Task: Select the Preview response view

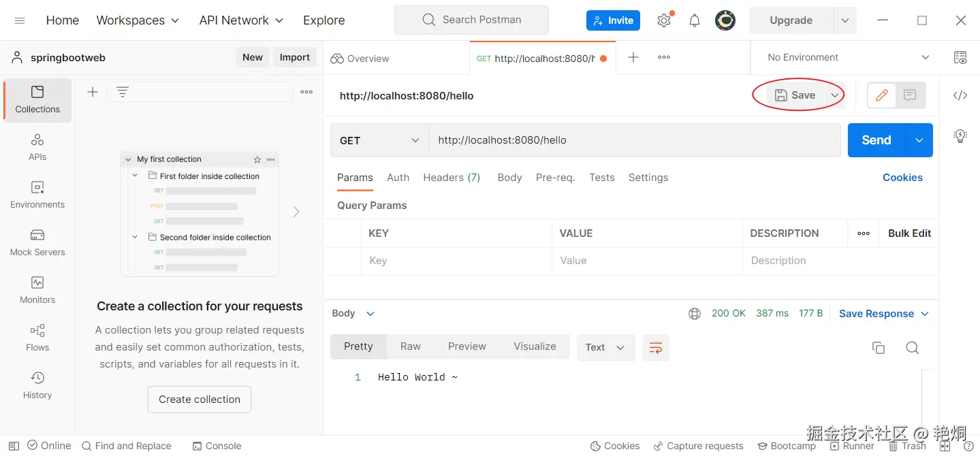Action: click(467, 346)
